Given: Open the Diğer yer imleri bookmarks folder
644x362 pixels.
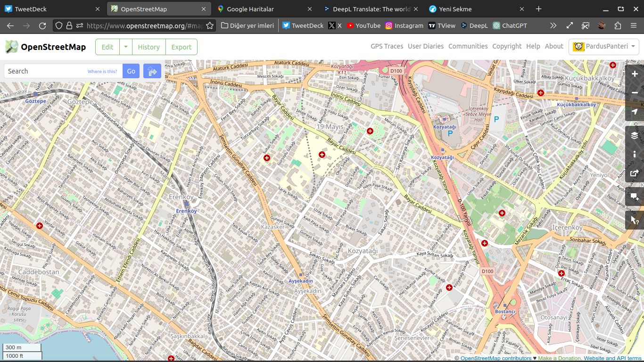Looking at the screenshot, I should (247, 25).
